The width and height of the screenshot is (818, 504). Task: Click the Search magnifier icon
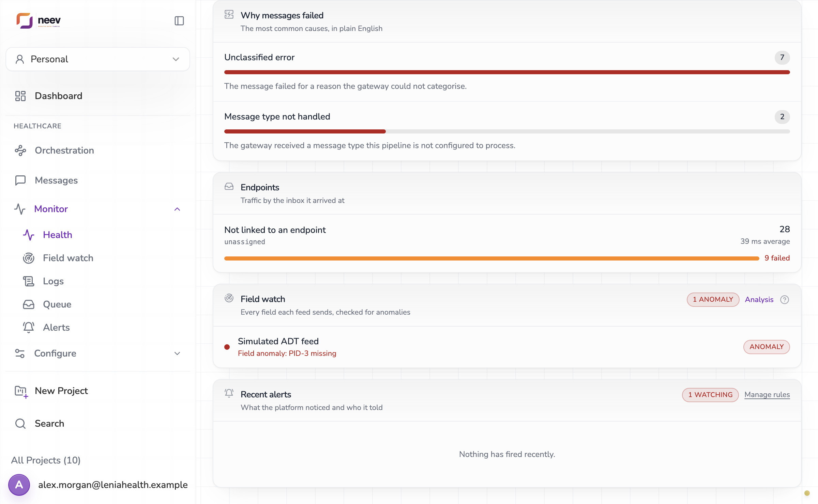tap(20, 424)
